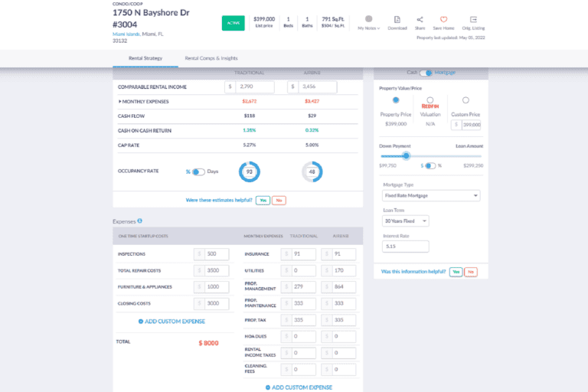Click No for mortgage information helpful

click(x=470, y=272)
